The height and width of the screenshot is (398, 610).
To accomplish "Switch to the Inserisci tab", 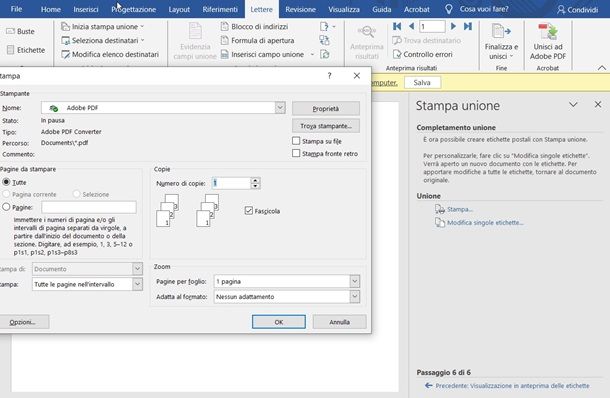I will pyautogui.click(x=86, y=9).
